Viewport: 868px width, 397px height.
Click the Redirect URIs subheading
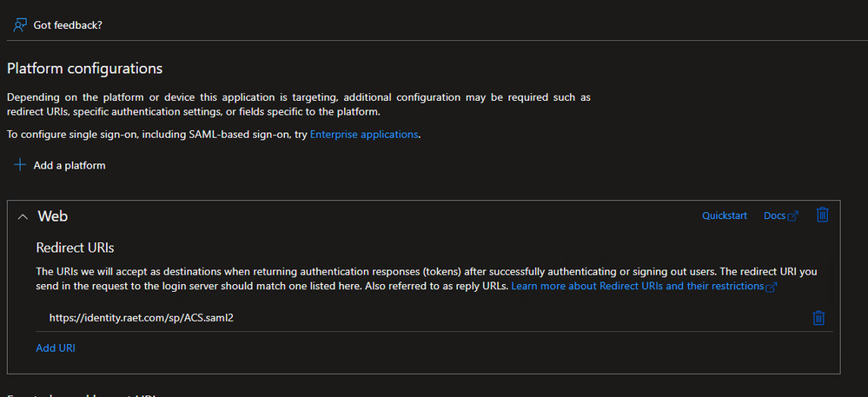(75, 248)
